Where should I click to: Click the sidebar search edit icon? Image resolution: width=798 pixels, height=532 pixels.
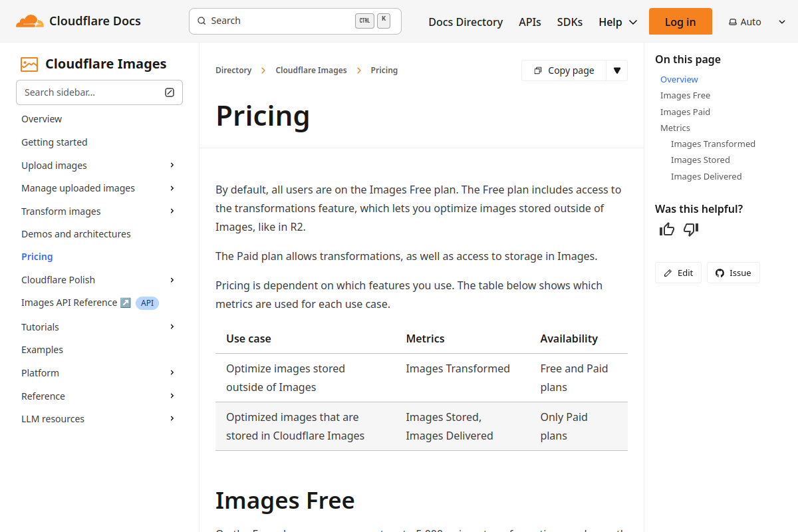(x=170, y=92)
